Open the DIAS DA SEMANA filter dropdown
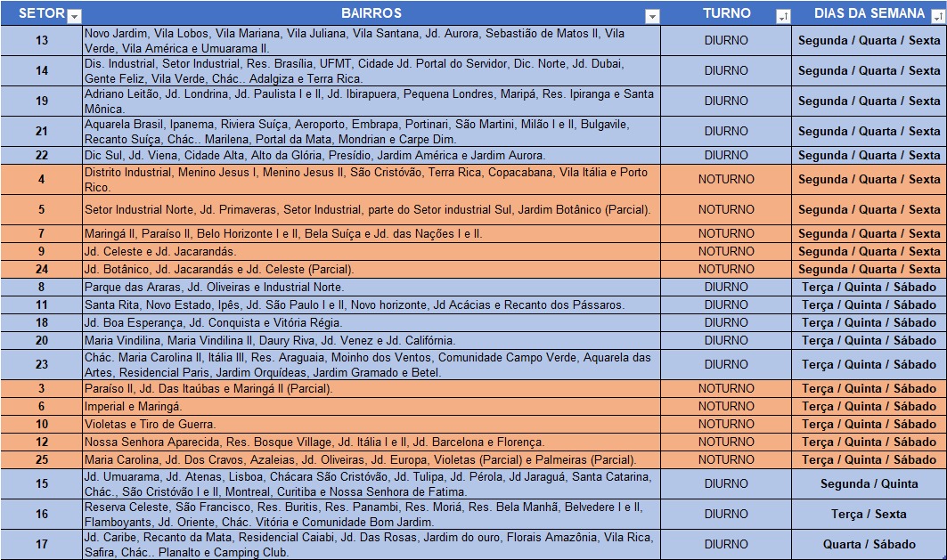 pyautogui.click(x=936, y=16)
